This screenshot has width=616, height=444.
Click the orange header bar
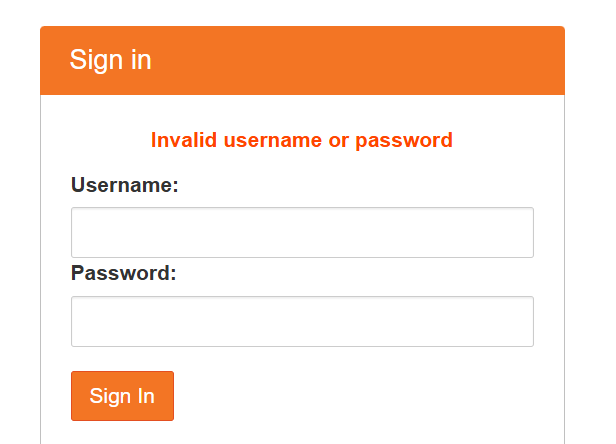tap(302, 61)
